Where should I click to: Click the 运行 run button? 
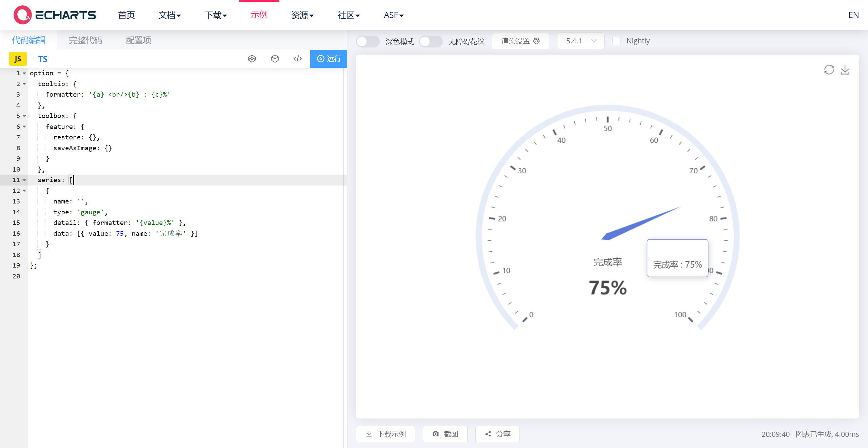(x=328, y=59)
